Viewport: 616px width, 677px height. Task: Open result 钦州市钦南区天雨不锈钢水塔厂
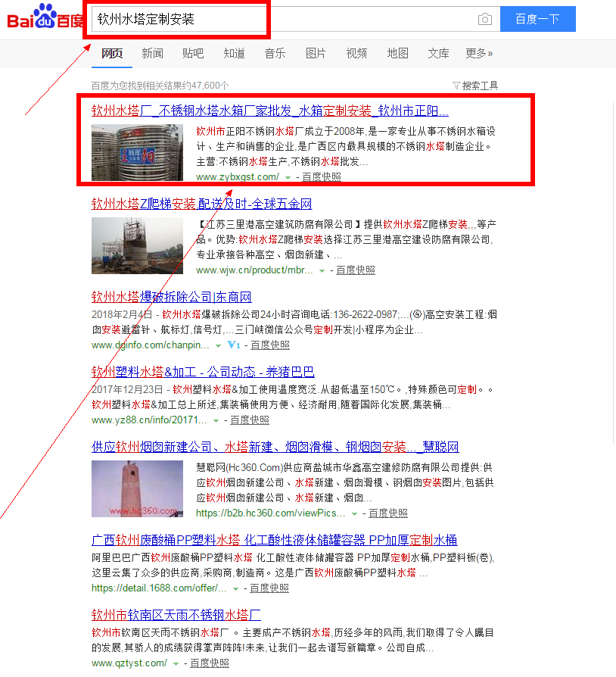point(176,615)
